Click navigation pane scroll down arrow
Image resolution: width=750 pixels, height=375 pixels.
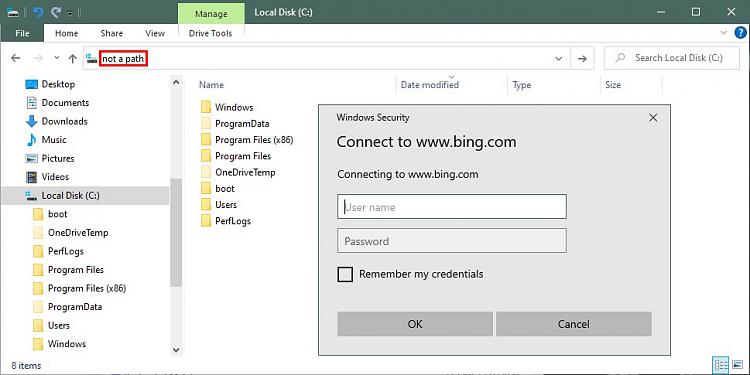(x=176, y=350)
